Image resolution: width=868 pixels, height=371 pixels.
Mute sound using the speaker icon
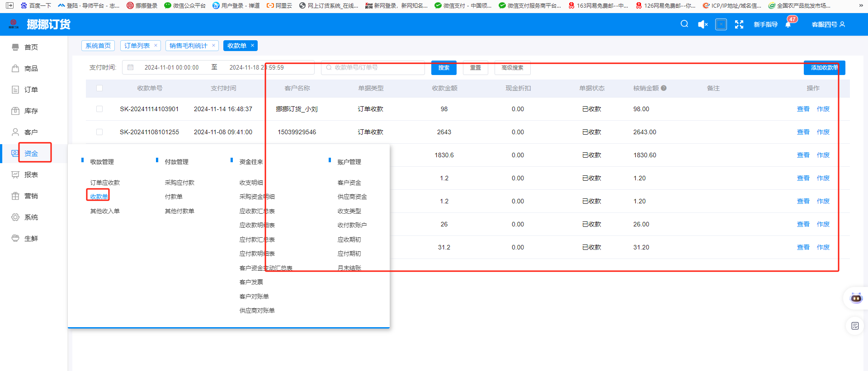coord(703,24)
